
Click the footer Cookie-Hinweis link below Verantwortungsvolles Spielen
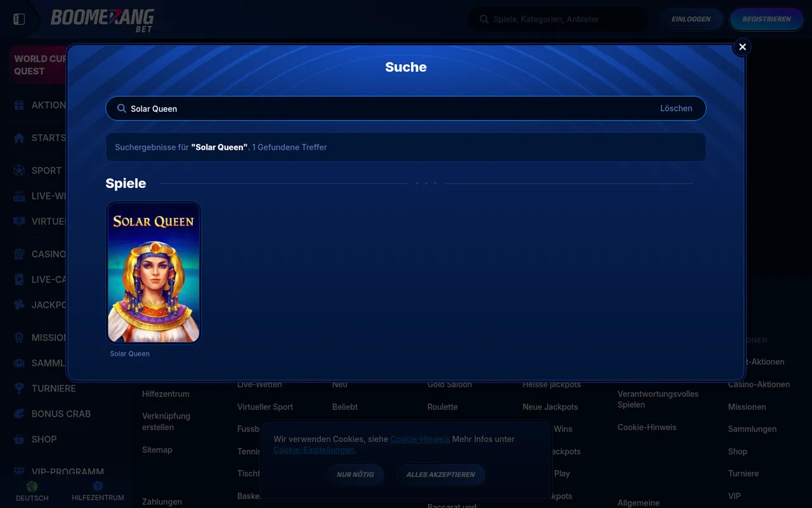click(647, 427)
